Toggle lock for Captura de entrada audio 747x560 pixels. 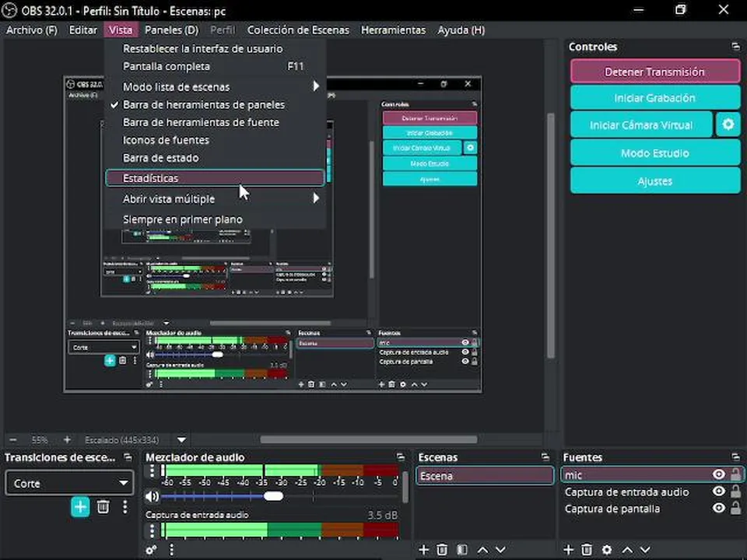coord(735,491)
